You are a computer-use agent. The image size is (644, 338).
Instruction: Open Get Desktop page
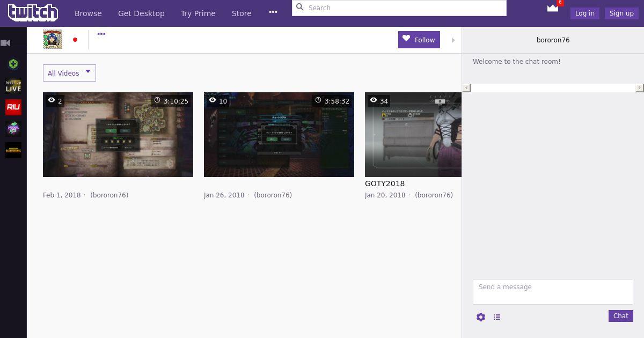click(141, 13)
